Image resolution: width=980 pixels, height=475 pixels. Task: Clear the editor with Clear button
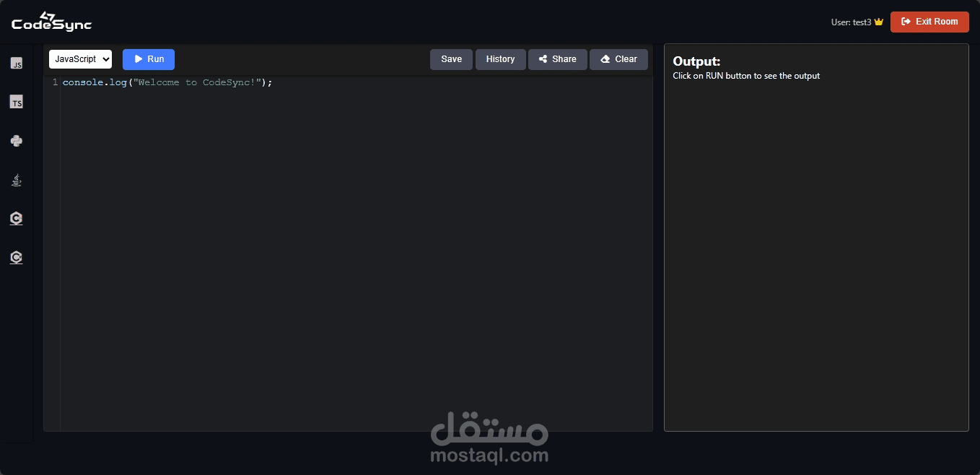pos(618,59)
